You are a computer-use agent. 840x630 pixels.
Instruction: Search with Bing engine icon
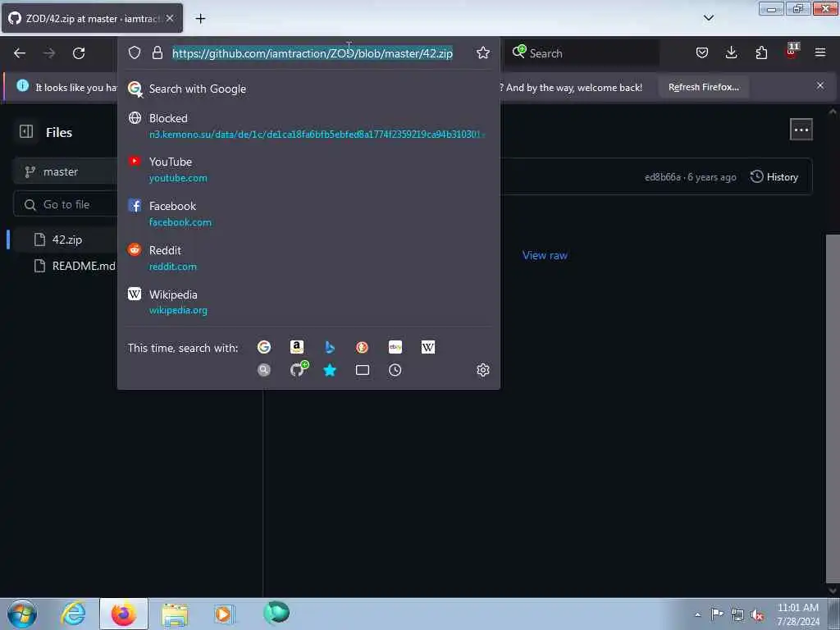coord(330,347)
